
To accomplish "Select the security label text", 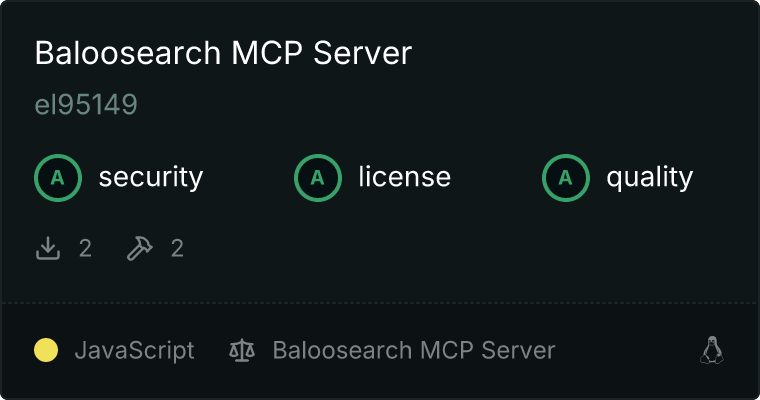I will click(x=151, y=177).
